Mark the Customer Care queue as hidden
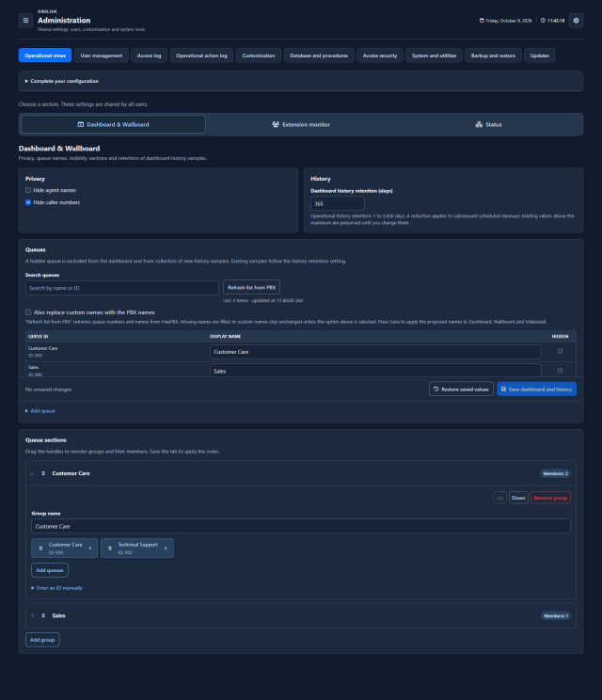The image size is (602, 700). [560, 351]
